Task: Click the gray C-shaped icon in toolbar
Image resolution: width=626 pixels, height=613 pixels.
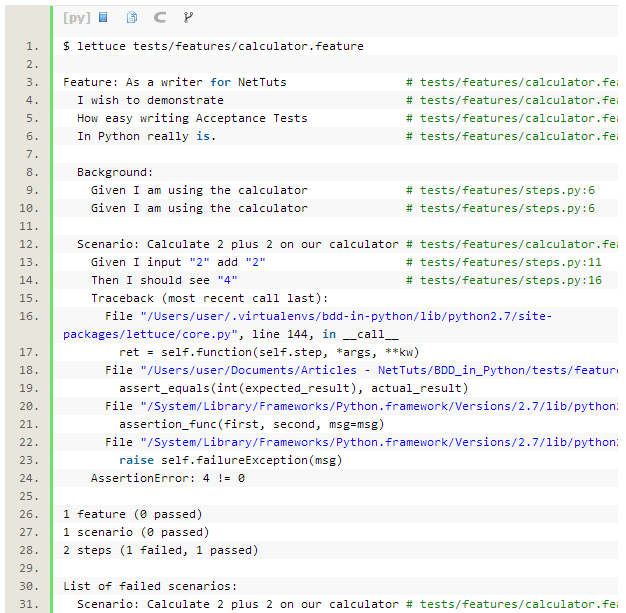Action: [160, 17]
